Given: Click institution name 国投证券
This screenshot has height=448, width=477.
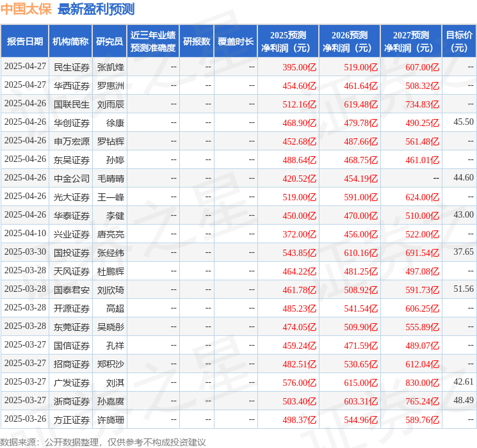Looking at the screenshot, I should click(x=72, y=253).
